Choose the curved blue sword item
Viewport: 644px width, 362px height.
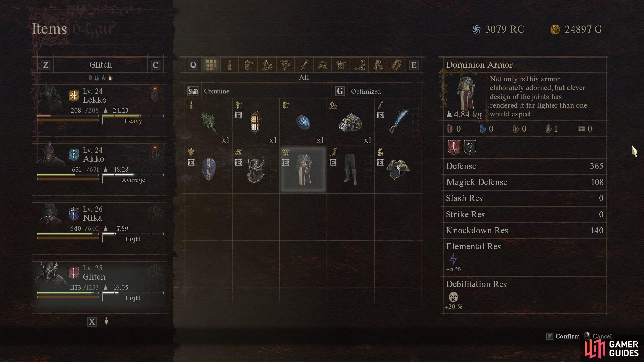click(x=398, y=122)
